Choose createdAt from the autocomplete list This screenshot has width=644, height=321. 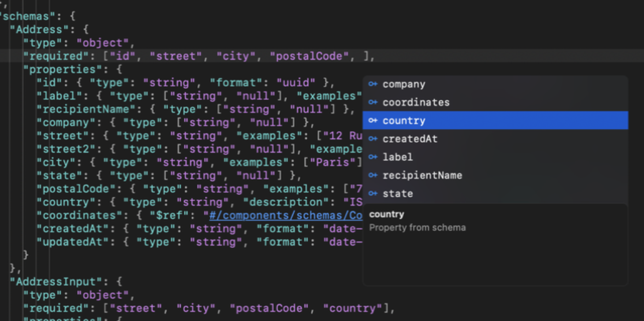409,138
